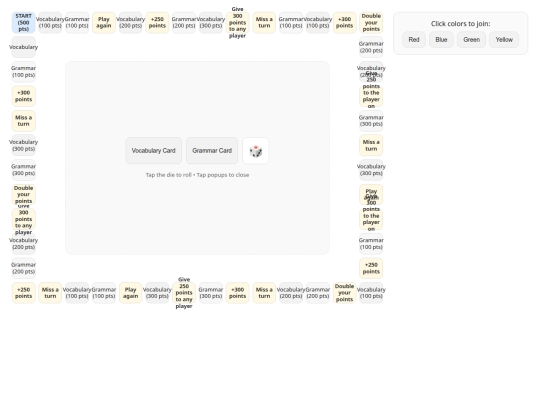Click bottom row Grammar (100 pts) tile
This screenshot has width=540, height=405.
[104, 293]
